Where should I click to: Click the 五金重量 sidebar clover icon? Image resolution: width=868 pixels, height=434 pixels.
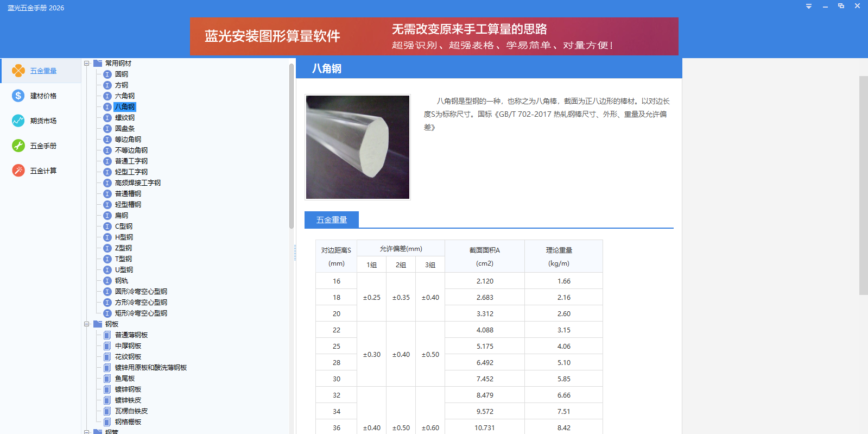coord(18,71)
